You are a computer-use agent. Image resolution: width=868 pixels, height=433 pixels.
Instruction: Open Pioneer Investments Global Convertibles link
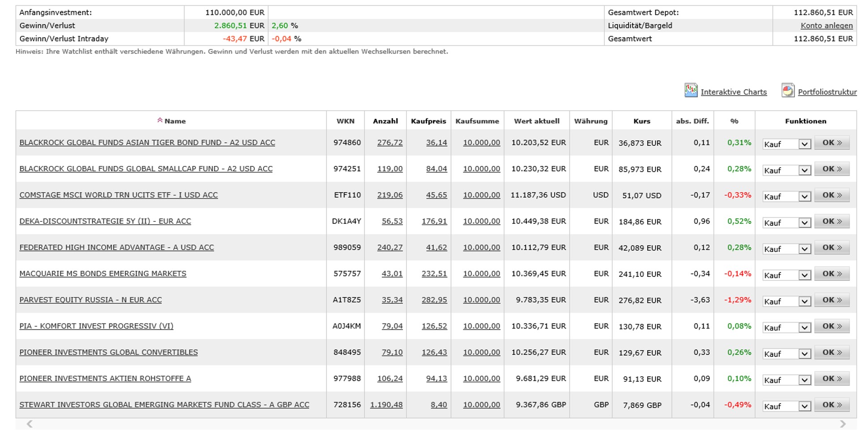point(108,352)
